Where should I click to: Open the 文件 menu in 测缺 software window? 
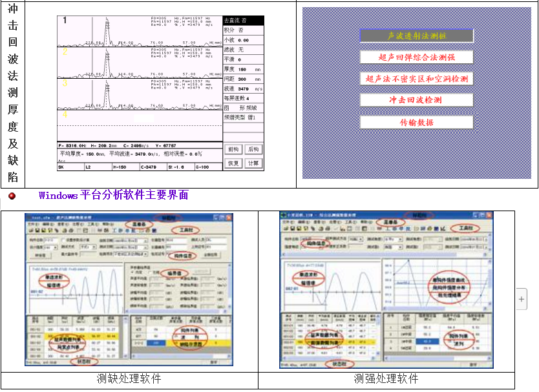coord(31,223)
